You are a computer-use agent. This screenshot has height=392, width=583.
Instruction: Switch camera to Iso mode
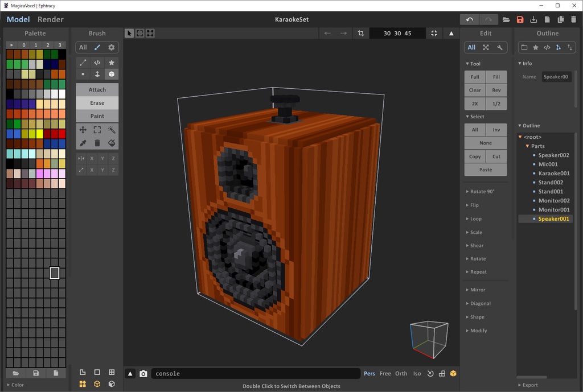(417, 373)
